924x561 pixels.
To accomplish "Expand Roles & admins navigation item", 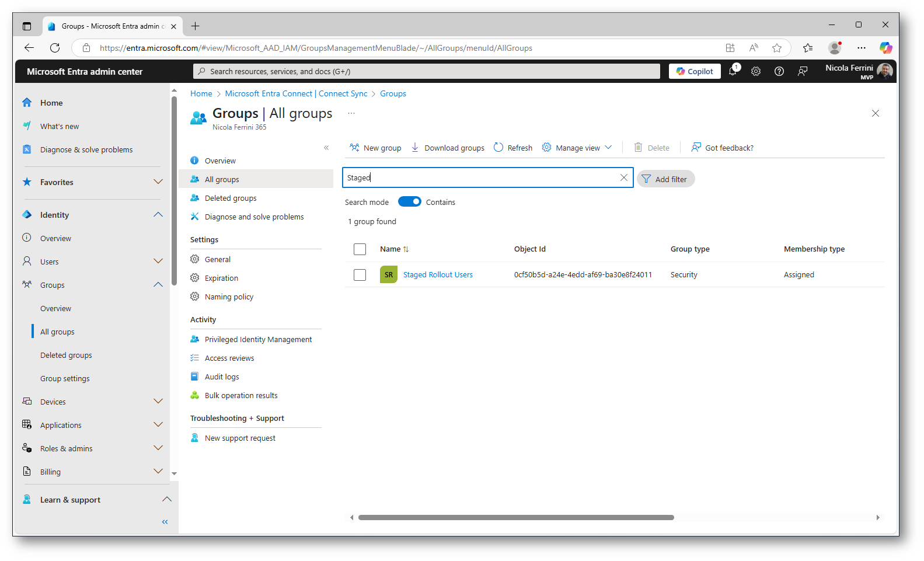I will [158, 448].
